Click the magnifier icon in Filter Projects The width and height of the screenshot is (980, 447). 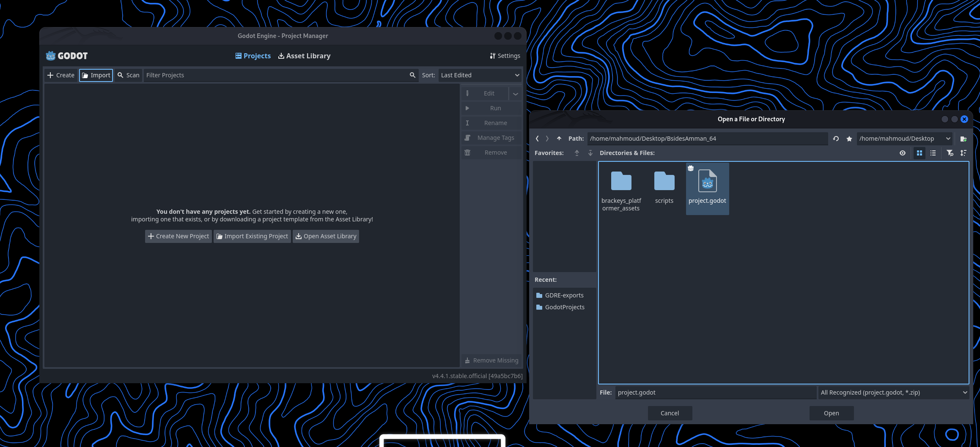[412, 75]
